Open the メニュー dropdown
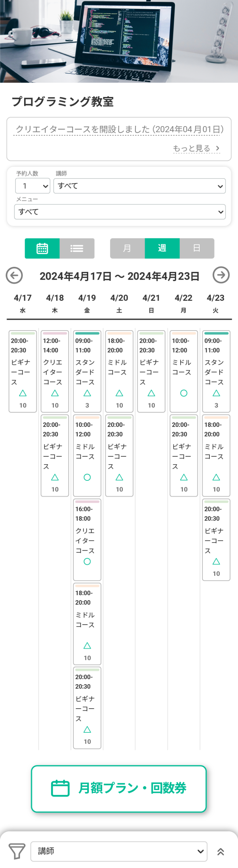Screen dimensions: 238x868 click(120, 212)
